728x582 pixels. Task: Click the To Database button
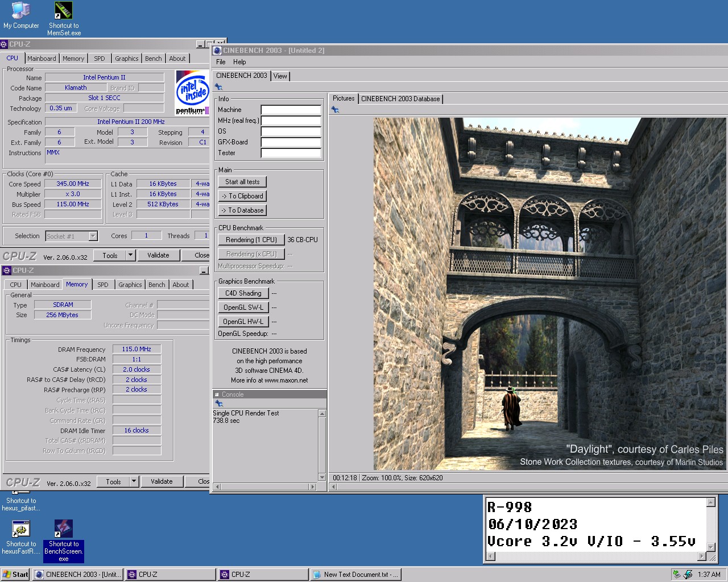point(242,210)
